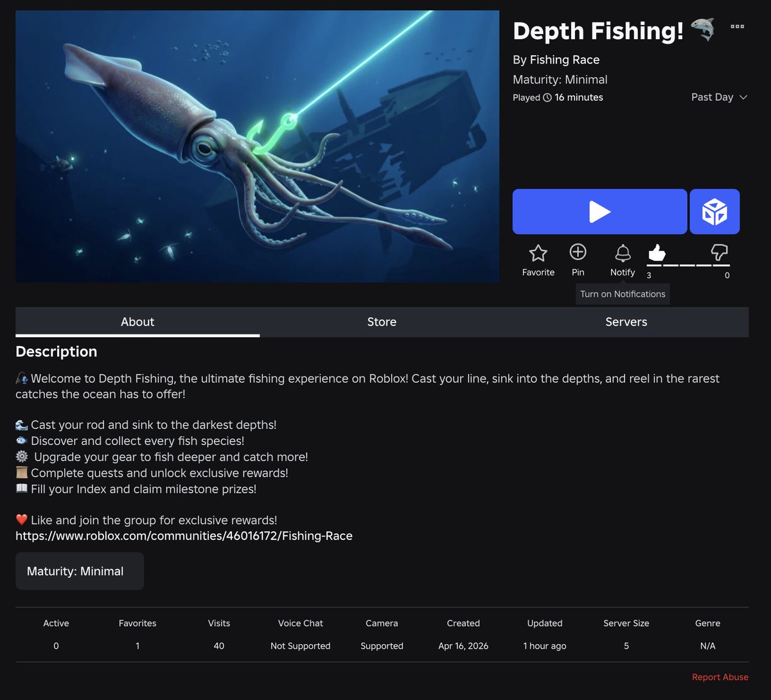The image size is (771, 700).
Task: Click the dislike count 0
Action: pyautogui.click(x=727, y=276)
